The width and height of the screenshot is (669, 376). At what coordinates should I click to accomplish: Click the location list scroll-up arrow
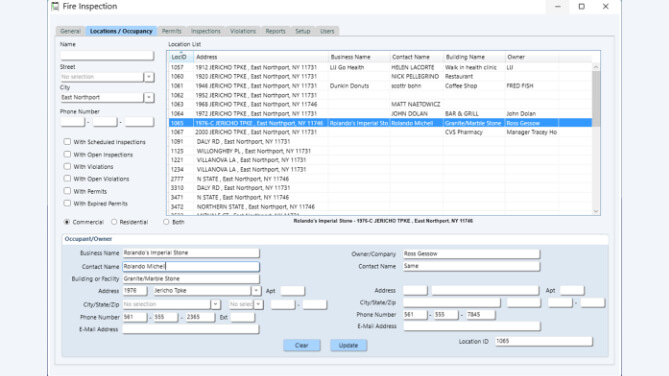click(x=596, y=67)
